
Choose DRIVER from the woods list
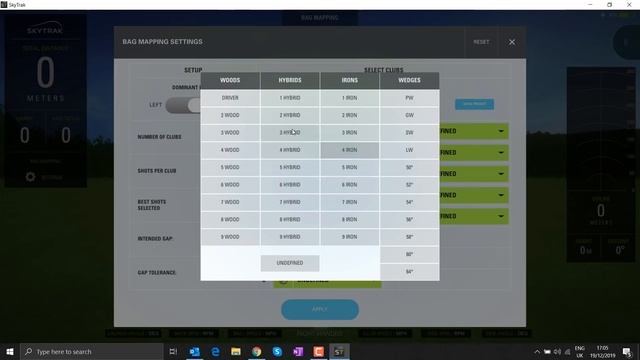230,98
